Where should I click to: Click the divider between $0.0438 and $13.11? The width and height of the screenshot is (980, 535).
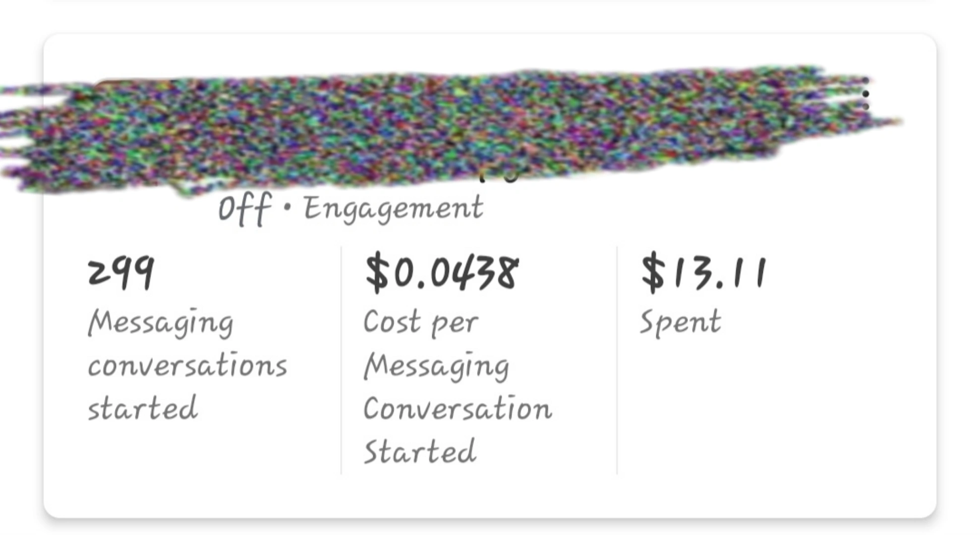(x=617, y=360)
